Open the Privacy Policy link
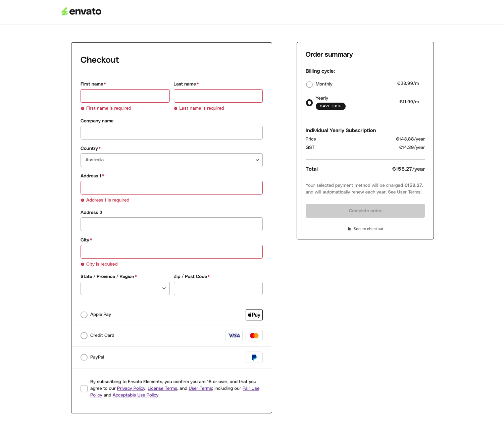This screenshot has width=504, height=441. [x=131, y=388]
